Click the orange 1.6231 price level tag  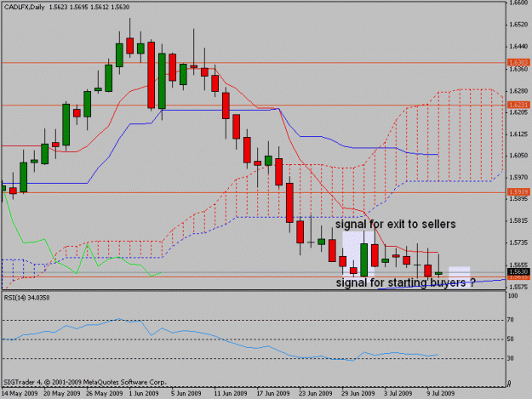pos(518,105)
